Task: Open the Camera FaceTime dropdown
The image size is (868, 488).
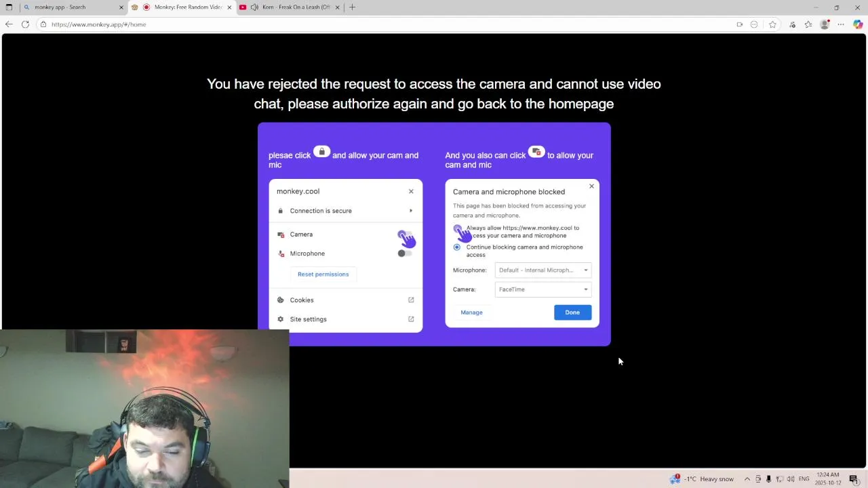Action: (x=543, y=289)
